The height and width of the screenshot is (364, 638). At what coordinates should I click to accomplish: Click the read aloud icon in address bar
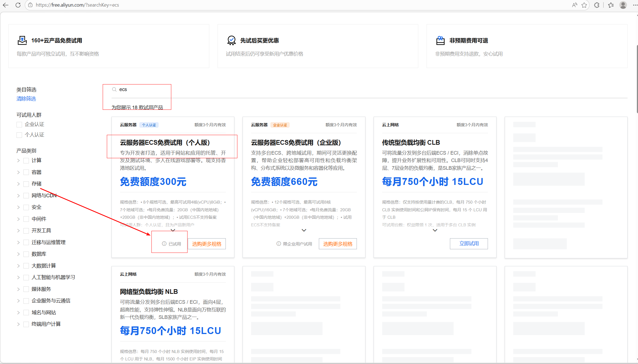pos(574,5)
